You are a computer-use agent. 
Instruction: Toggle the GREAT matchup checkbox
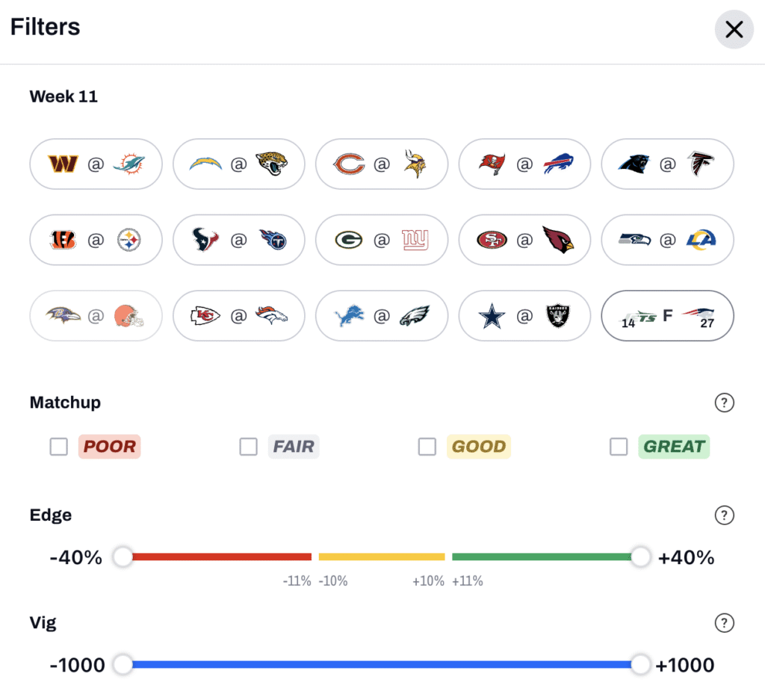tap(619, 447)
